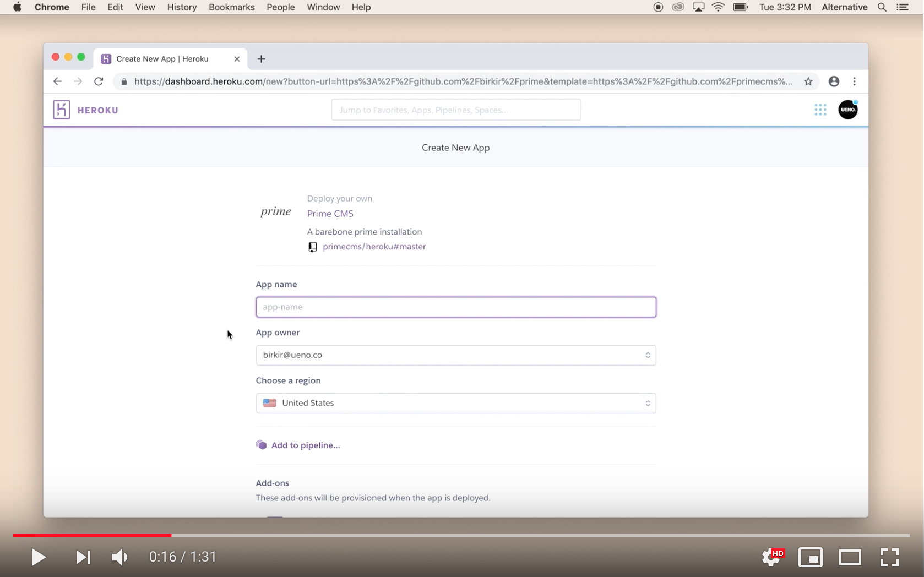
Task: Switch to miniplayer mode
Action: [811, 557]
